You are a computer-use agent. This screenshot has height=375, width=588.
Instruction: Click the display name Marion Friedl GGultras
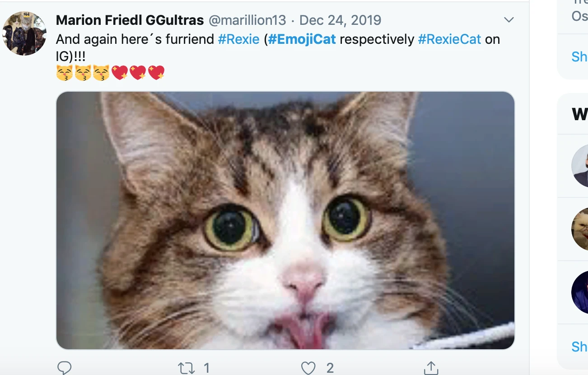click(x=130, y=20)
